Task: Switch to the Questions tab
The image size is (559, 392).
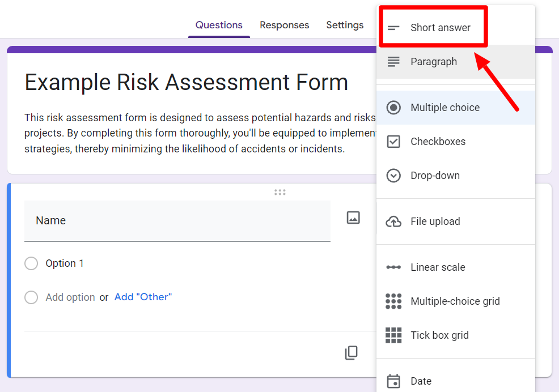Action: click(219, 25)
